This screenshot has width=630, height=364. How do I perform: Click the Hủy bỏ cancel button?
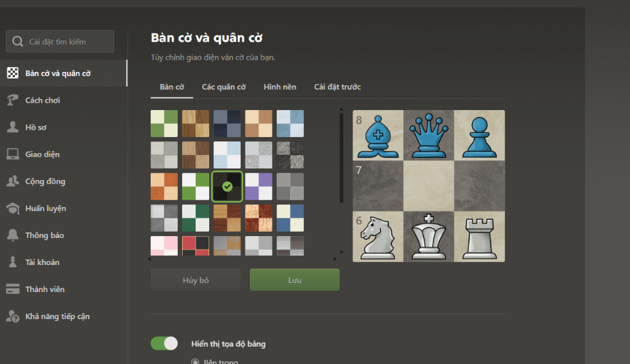196,280
